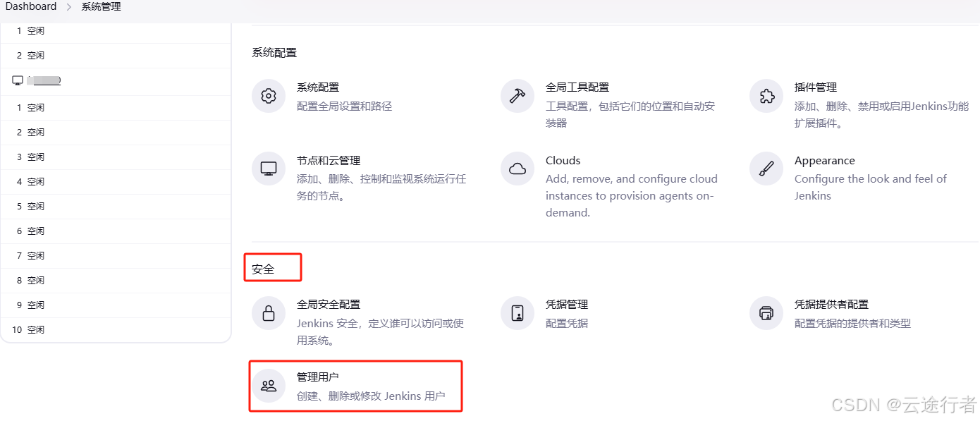Click the monitor icon for 节点和云管理
The width and height of the screenshot is (980, 421).
click(x=269, y=169)
